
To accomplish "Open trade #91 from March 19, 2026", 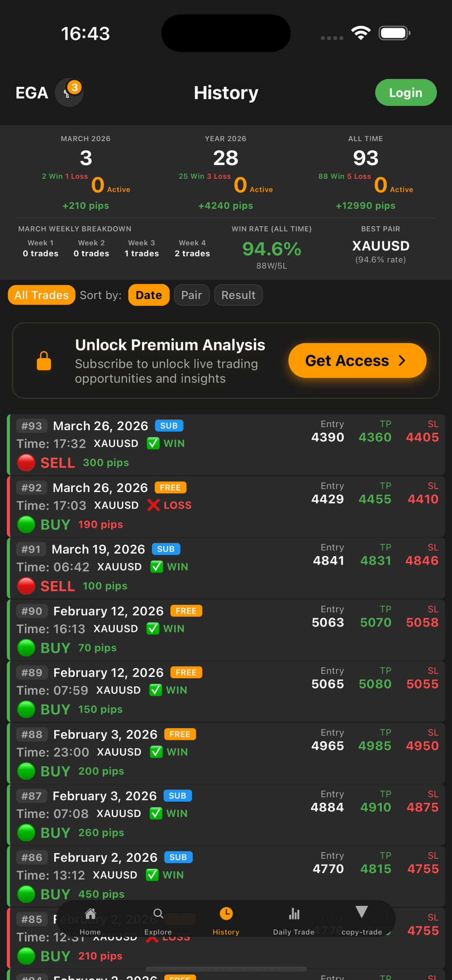I will pyautogui.click(x=226, y=567).
